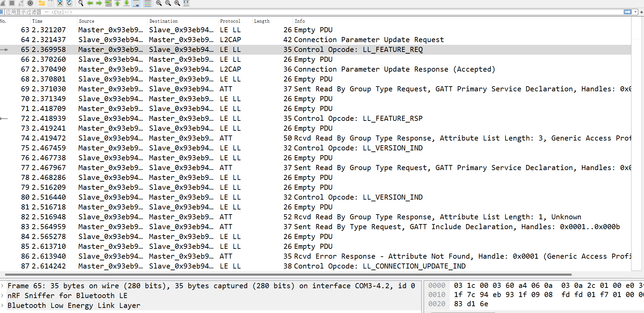644x313 pixels.
Task: Select packet 83 Read By Type Request row
Action: [x=315, y=227]
